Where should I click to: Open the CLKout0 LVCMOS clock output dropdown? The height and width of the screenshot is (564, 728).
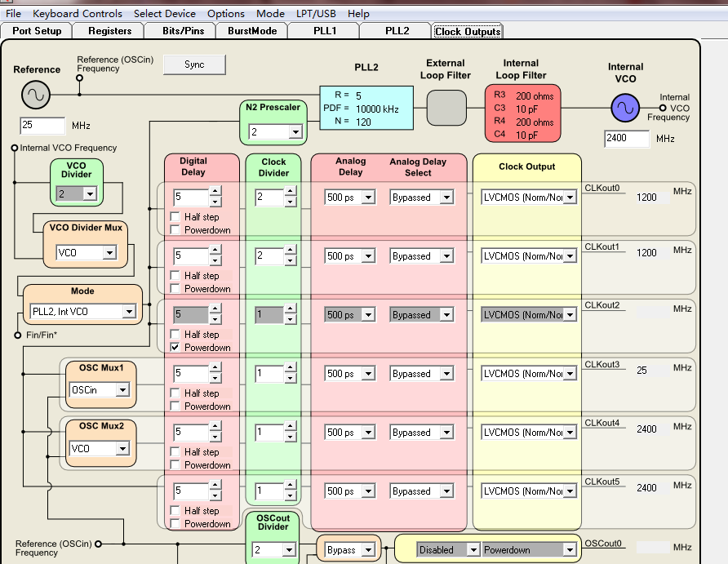(x=570, y=198)
